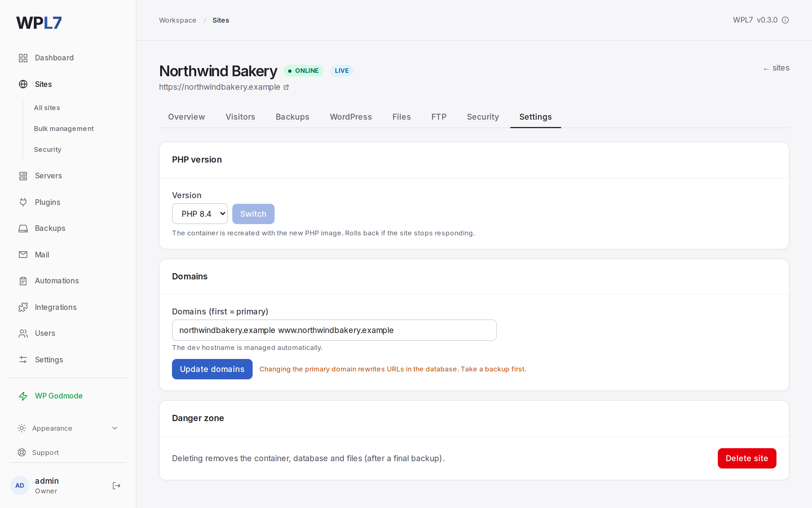The image size is (812, 508).
Task: Open the Dashboard grid icon
Action: (23, 58)
